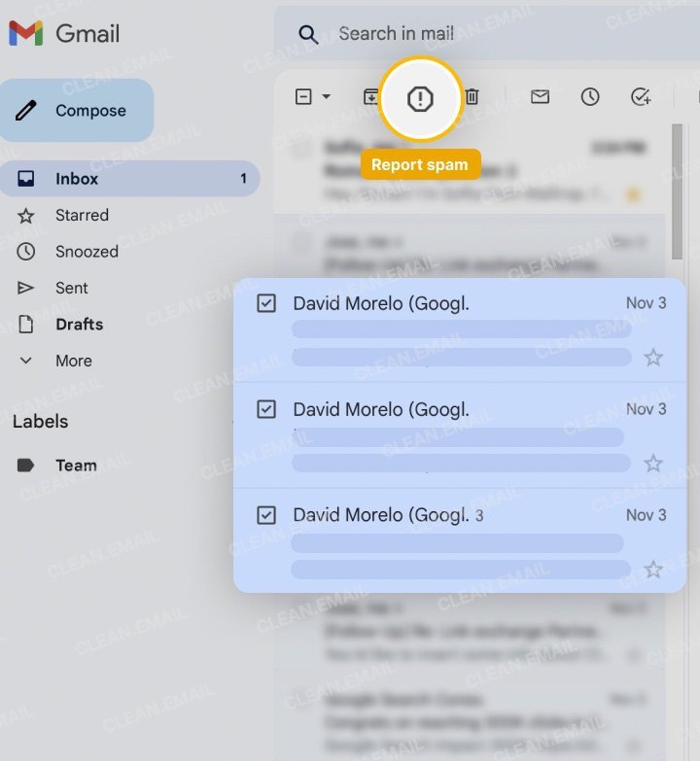Open the Team label
This screenshot has width=700, height=761.
(76, 466)
